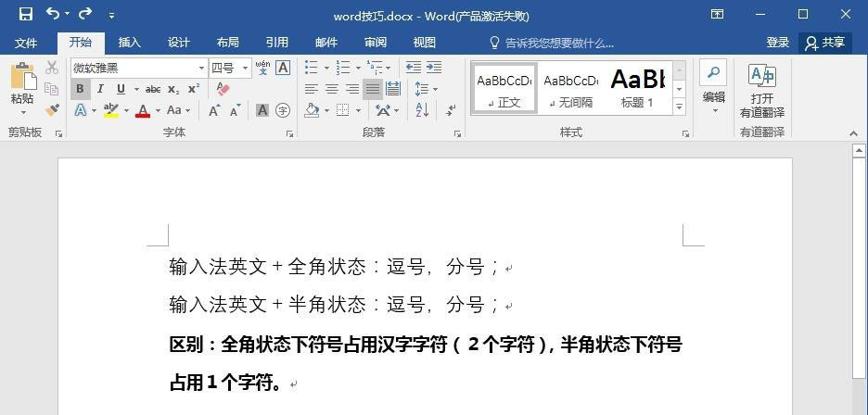Click the Paste clipboard icon

[x=22, y=76]
